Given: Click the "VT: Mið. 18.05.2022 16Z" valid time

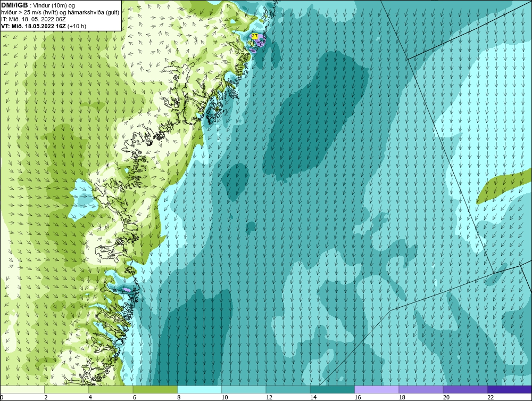Looking at the screenshot, I should click(x=34, y=26).
